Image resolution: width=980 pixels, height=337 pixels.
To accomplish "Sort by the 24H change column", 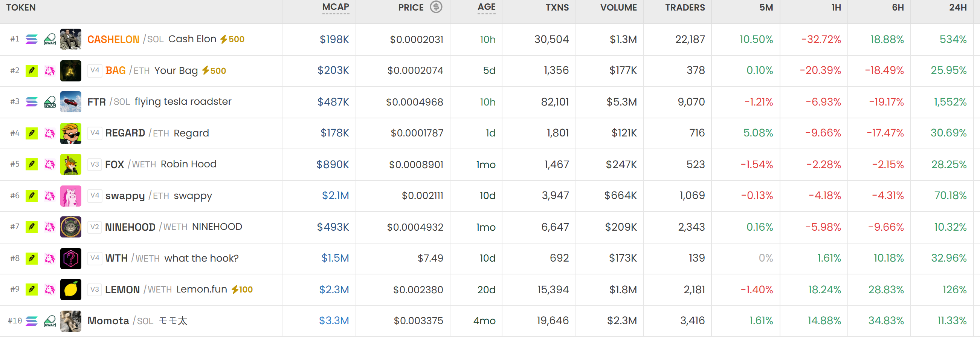I will click(958, 8).
